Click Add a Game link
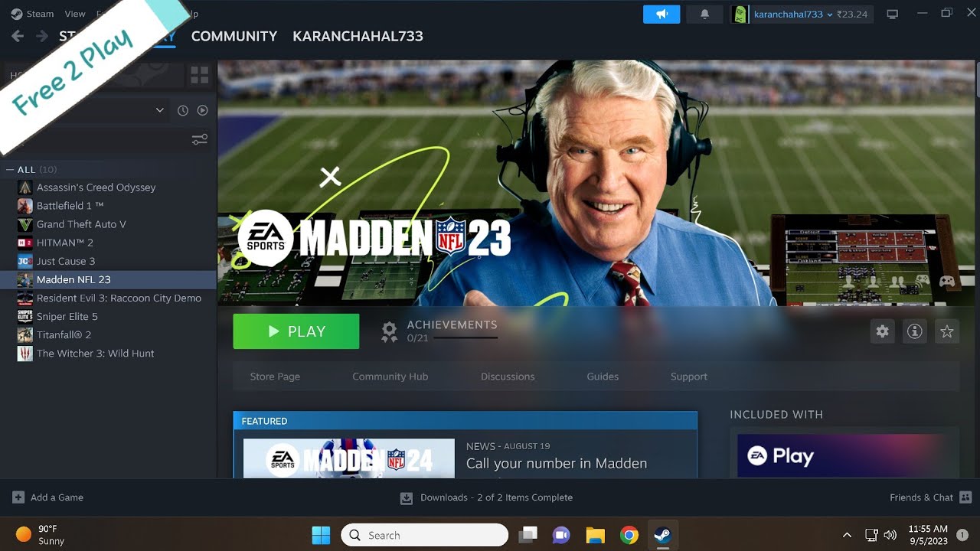The height and width of the screenshot is (551, 980). (x=57, y=497)
